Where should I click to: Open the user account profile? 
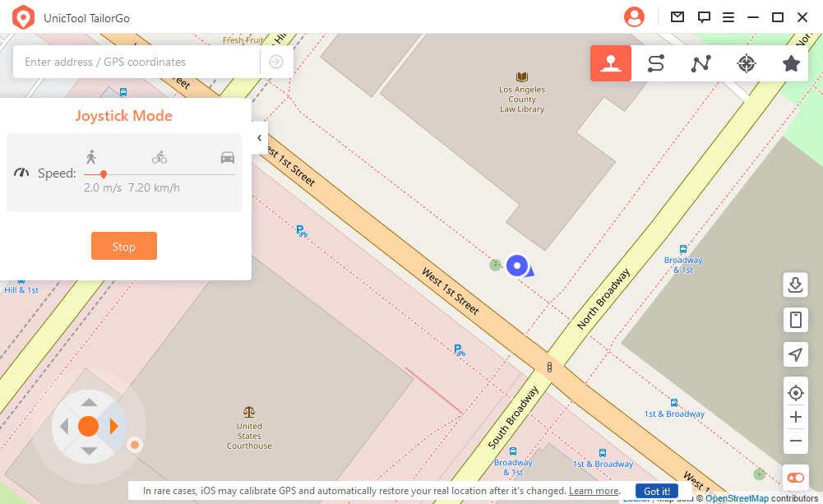(x=634, y=17)
